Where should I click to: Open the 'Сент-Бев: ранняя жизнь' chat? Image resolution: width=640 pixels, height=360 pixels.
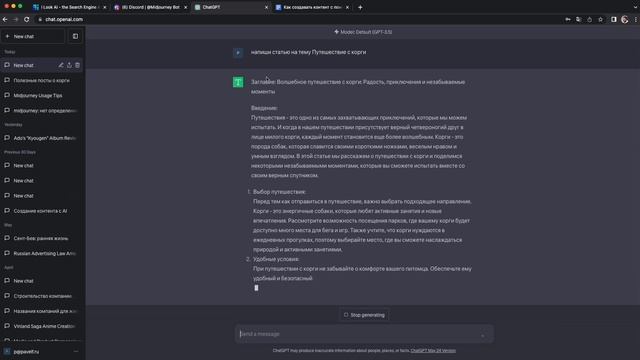[x=42, y=238]
